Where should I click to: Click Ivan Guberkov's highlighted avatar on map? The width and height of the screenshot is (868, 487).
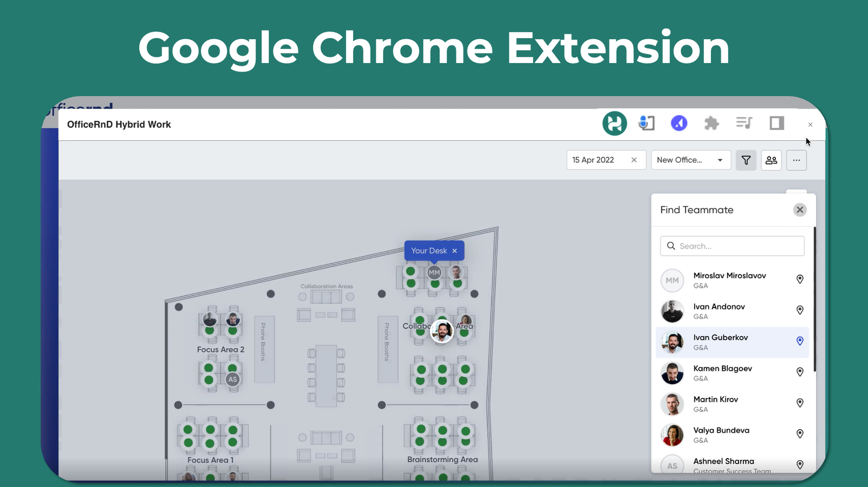pos(442,331)
